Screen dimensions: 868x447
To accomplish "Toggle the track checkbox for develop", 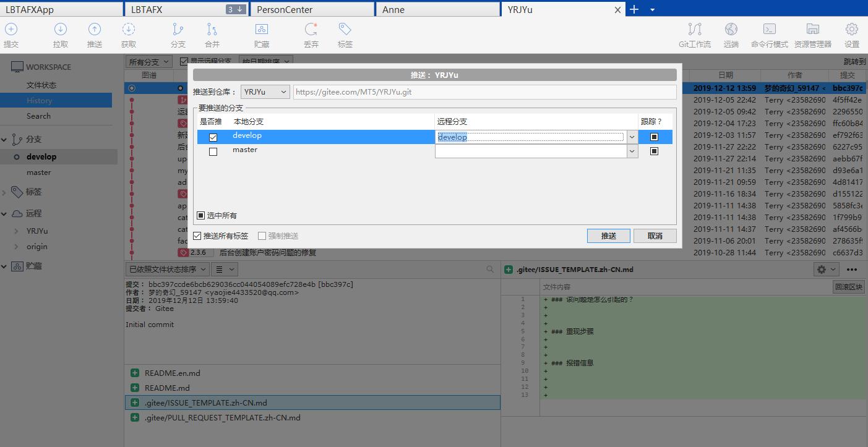I will (x=654, y=137).
